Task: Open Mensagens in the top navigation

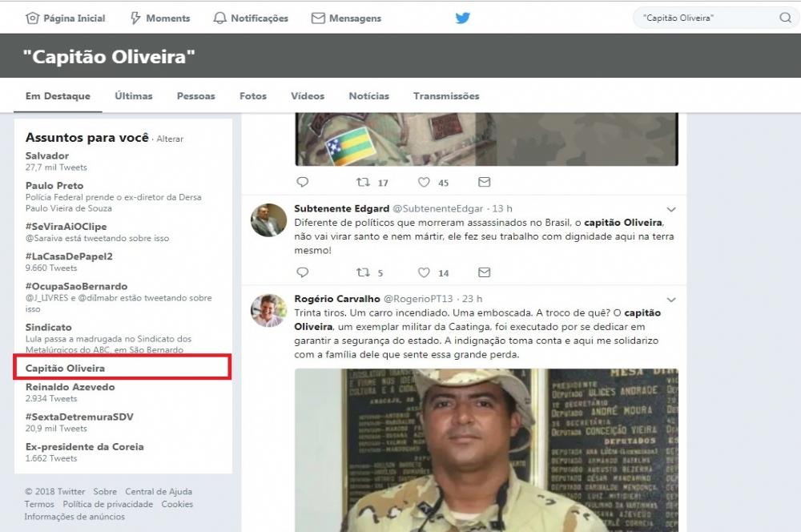Action: [x=346, y=18]
